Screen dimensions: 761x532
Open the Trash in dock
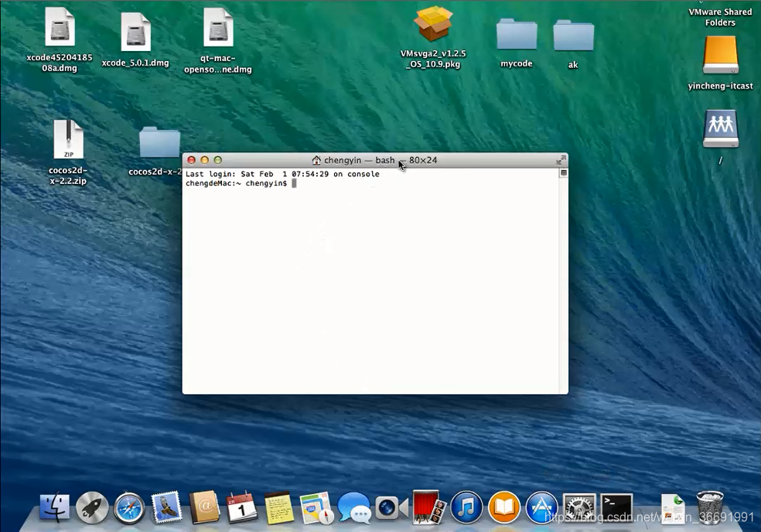tap(709, 507)
